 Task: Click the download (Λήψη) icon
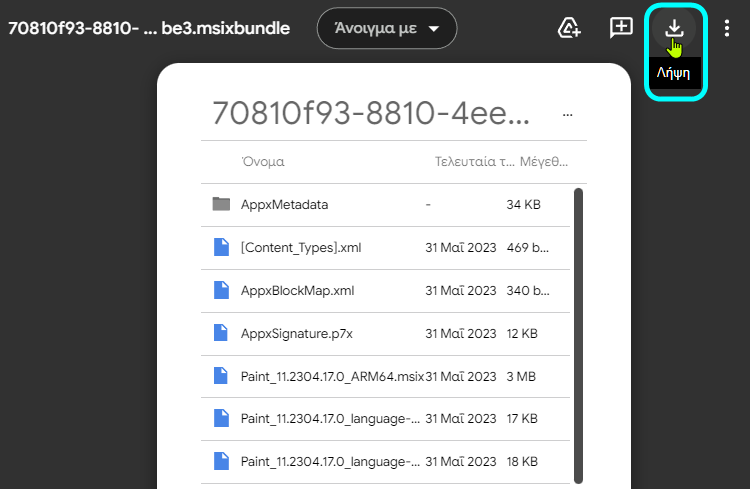click(674, 28)
